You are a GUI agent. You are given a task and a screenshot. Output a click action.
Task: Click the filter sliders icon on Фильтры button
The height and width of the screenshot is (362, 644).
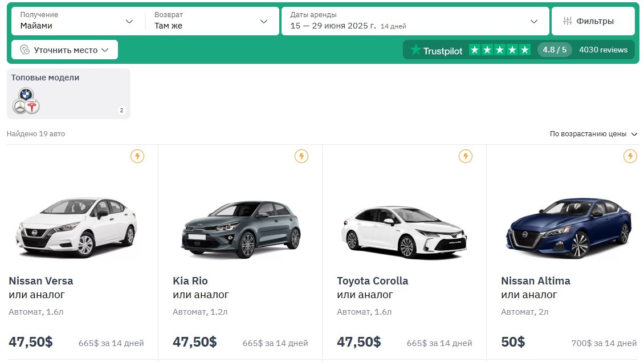tap(567, 21)
